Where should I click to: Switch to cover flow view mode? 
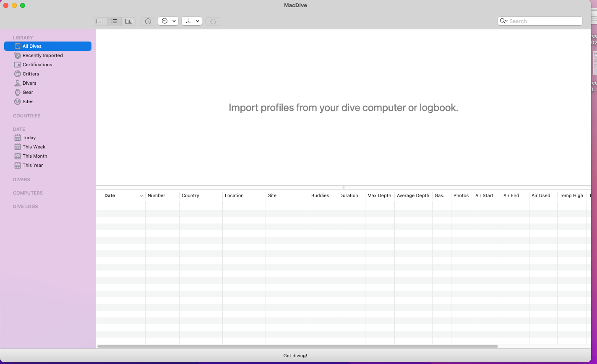(x=99, y=21)
